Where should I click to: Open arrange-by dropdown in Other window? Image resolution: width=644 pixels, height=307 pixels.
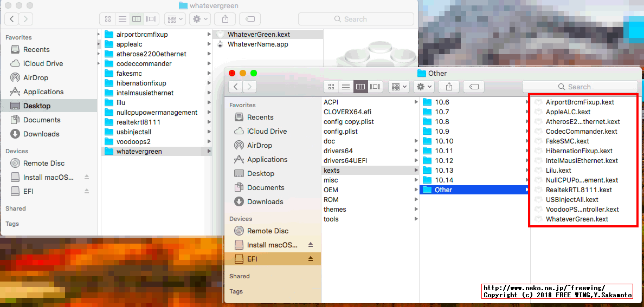399,87
